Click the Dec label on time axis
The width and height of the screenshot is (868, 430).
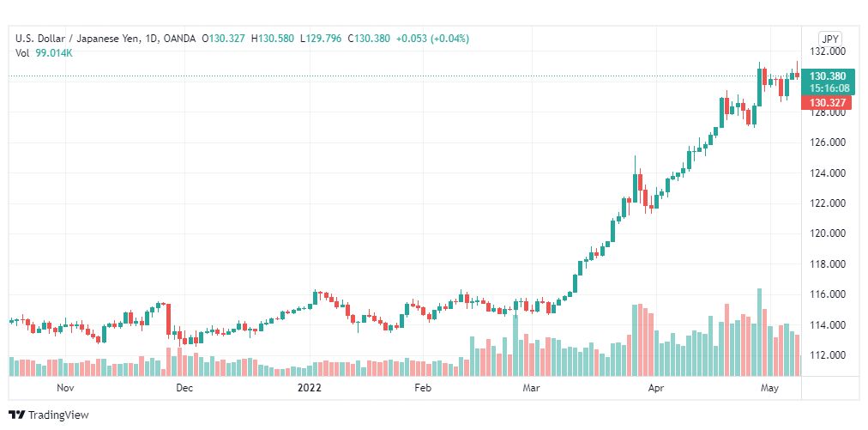click(x=184, y=388)
